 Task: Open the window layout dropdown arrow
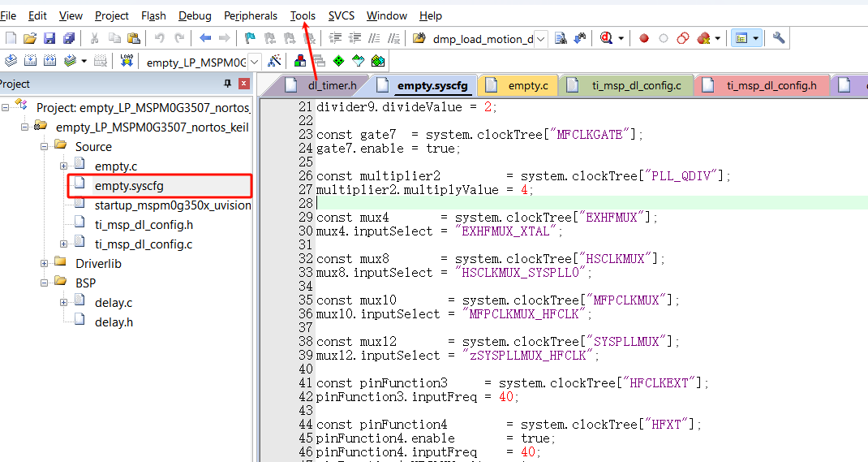755,38
